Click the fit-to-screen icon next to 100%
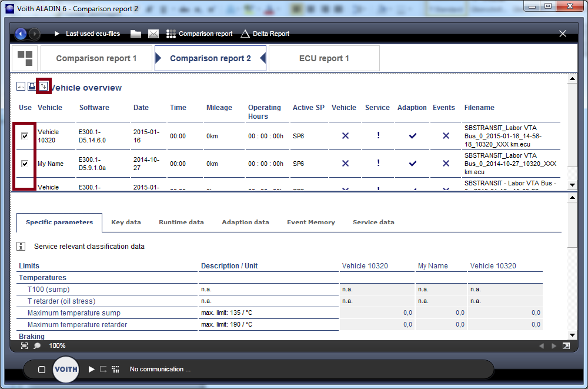Screen dimensions: 588x389 point(24,346)
